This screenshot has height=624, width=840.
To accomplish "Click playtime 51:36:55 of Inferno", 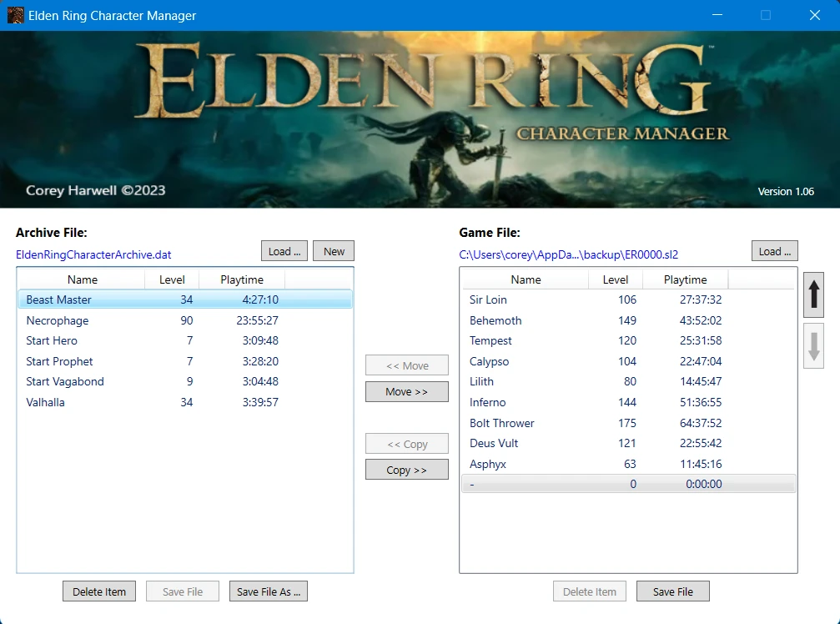I will point(701,402).
